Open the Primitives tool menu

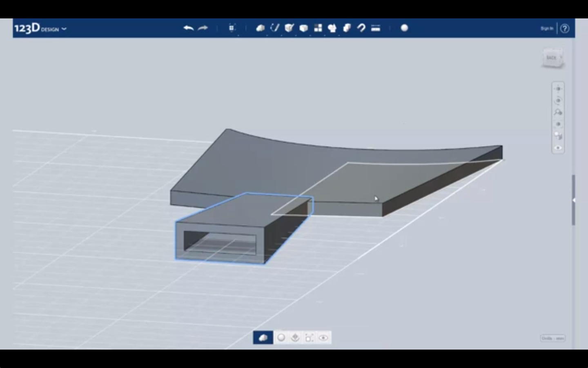pyautogui.click(x=260, y=28)
